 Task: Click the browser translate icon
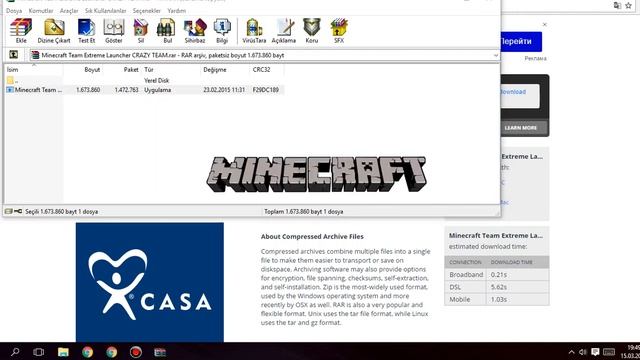[x=617, y=5]
